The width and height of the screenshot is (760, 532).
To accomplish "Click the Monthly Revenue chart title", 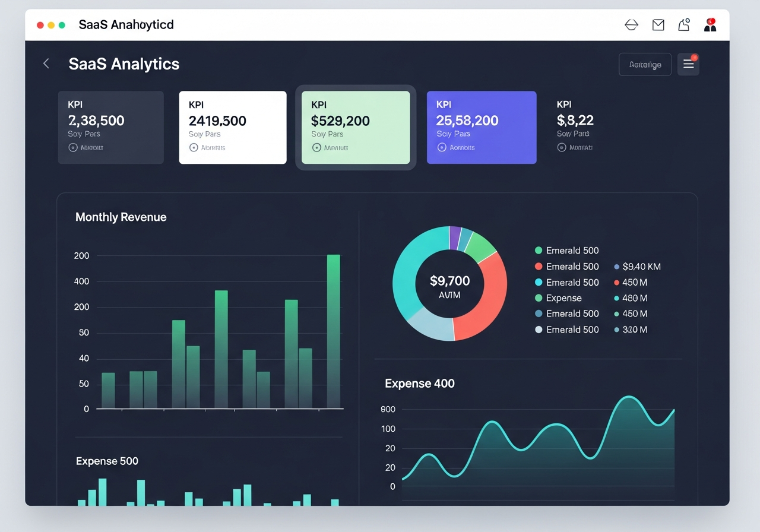I will pyautogui.click(x=121, y=217).
